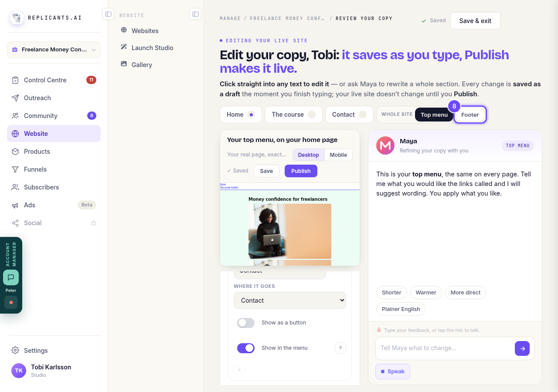Click the Ads Beta badge
Viewport: 558px width, 392px height.
pos(87,205)
